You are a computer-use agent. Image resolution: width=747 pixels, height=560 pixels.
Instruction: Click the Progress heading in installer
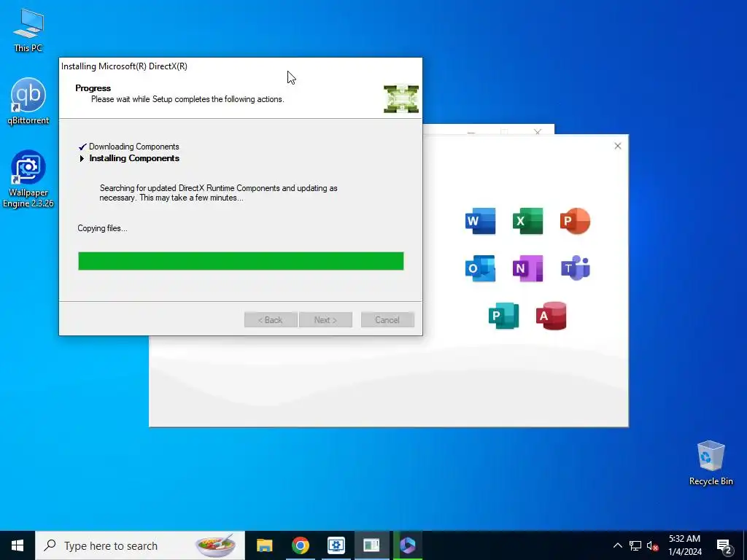93,88
